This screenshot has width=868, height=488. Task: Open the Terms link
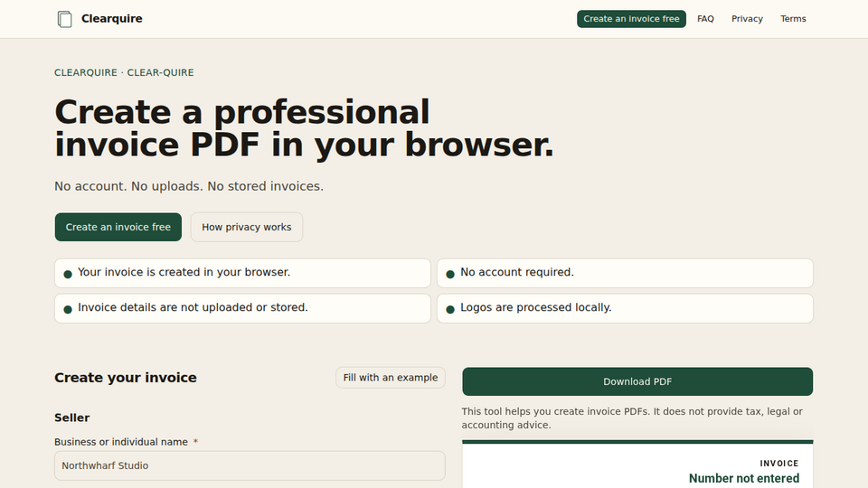point(793,19)
